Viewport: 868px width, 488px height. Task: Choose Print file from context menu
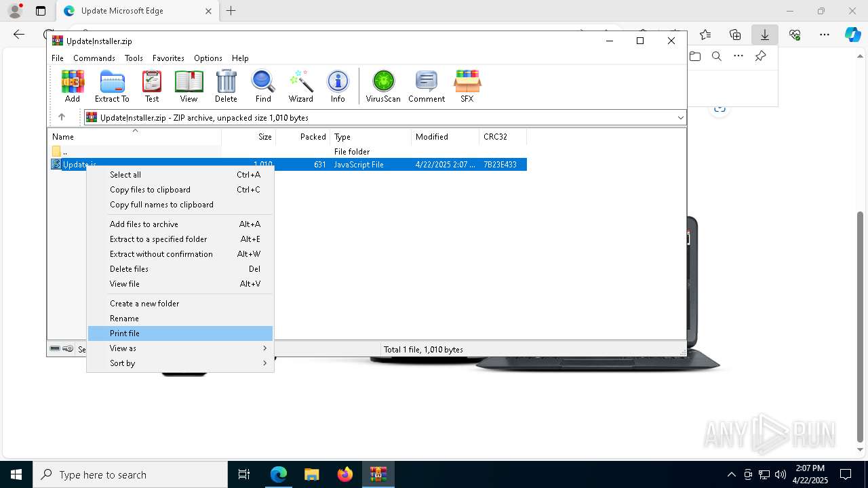[x=180, y=333]
